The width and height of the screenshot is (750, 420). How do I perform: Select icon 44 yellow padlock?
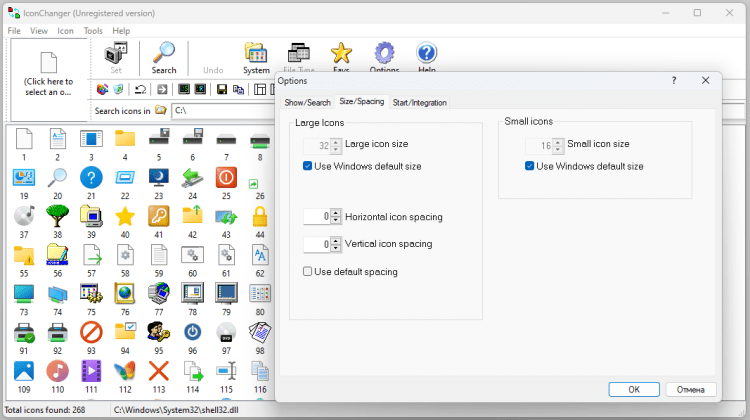260,216
